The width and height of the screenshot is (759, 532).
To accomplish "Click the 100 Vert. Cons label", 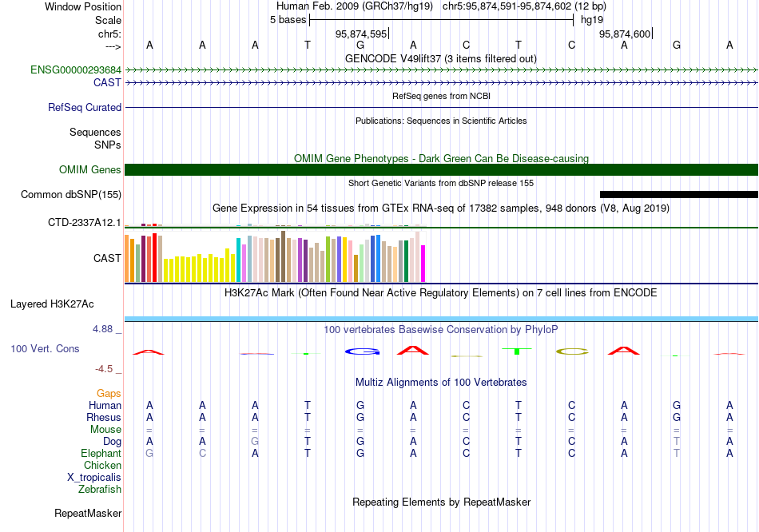I will point(45,348).
